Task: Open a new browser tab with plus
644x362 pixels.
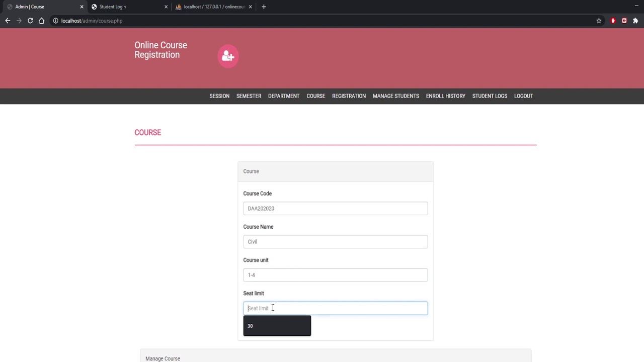Action: pyautogui.click(x=264, y=7)
